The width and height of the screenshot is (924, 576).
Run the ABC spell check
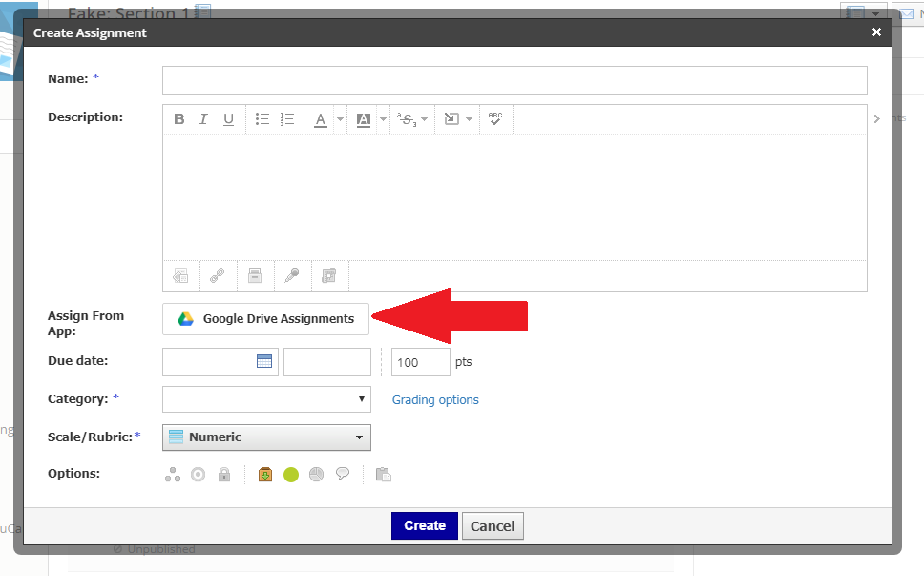(x=495, y=118)
